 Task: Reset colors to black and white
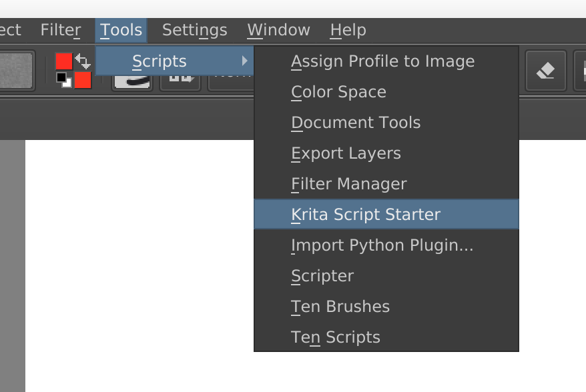(x=63, y=81)
